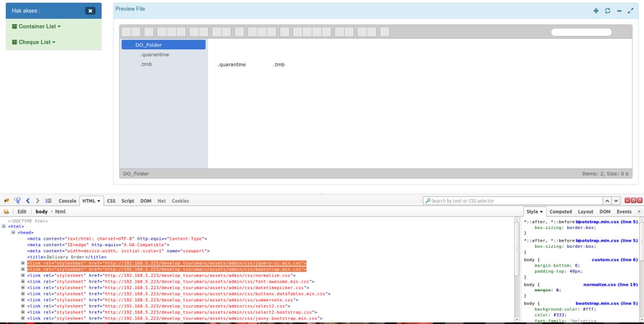Go forward with the Firebug right arrow
This screenshot has width=644, height=324.
(38, 201)
